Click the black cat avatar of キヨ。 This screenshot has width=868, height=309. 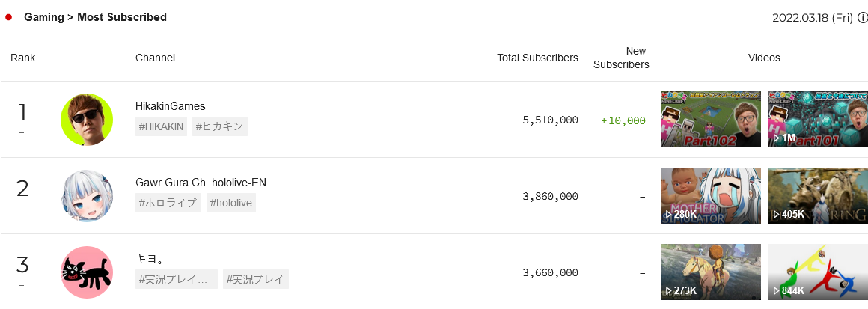pos(87,272)
